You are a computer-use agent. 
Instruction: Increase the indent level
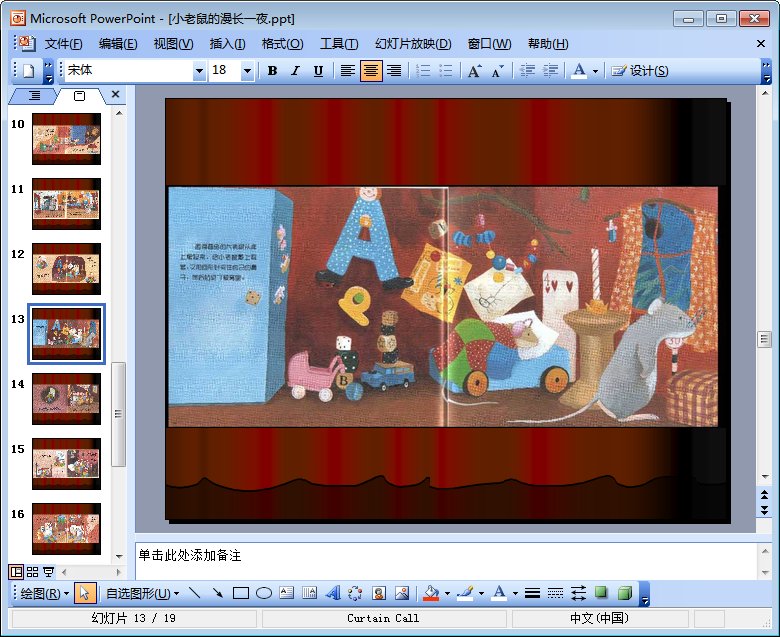click(x=550, y=71)
